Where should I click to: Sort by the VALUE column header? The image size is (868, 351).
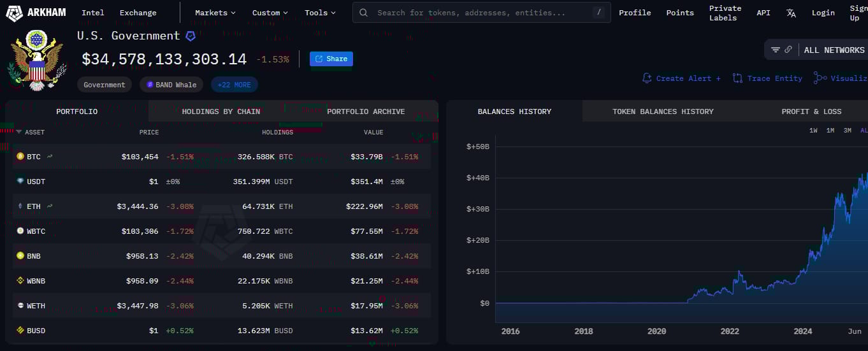(x=373, y=132)
